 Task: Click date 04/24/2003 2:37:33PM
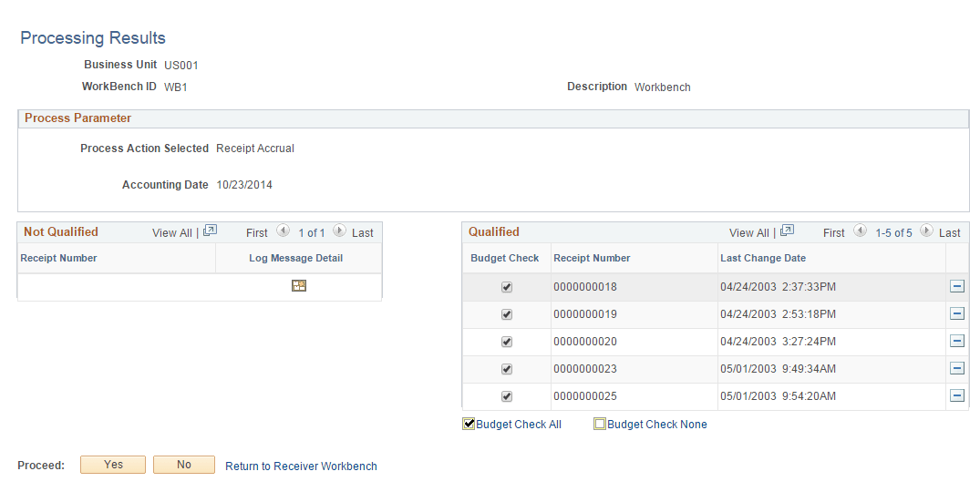779,287
